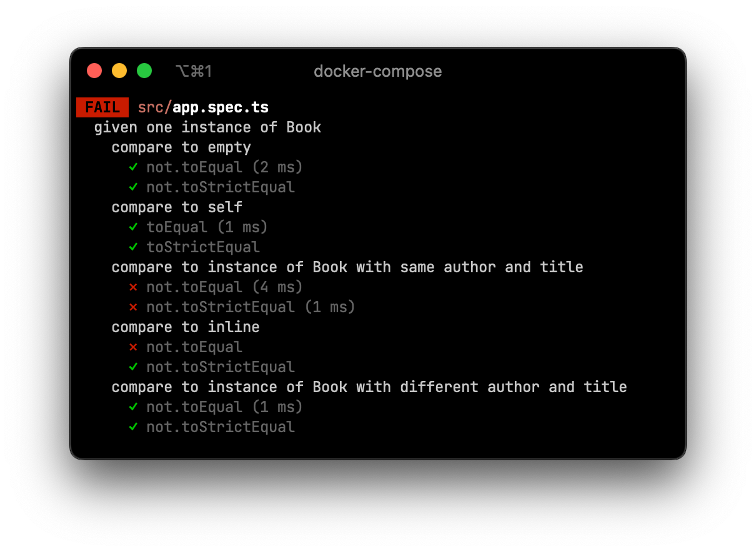Click the red close window button
The width and height of the screenshot is (756, 552).
(94, 71)
